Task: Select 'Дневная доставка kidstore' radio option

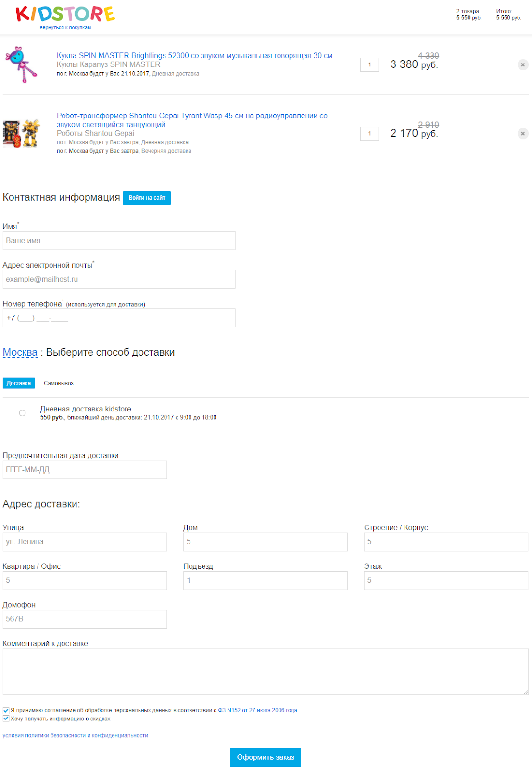Action: tap(22, 413)
